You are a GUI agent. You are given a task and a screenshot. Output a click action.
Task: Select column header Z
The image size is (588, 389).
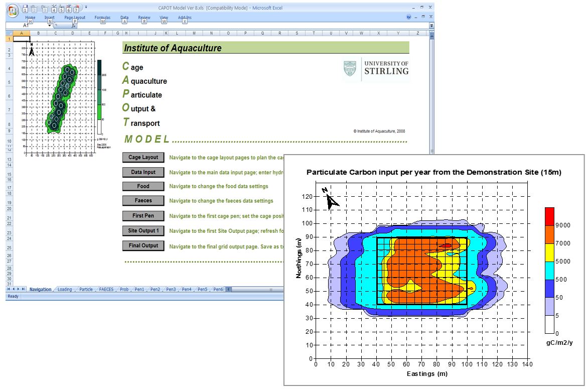417,33
